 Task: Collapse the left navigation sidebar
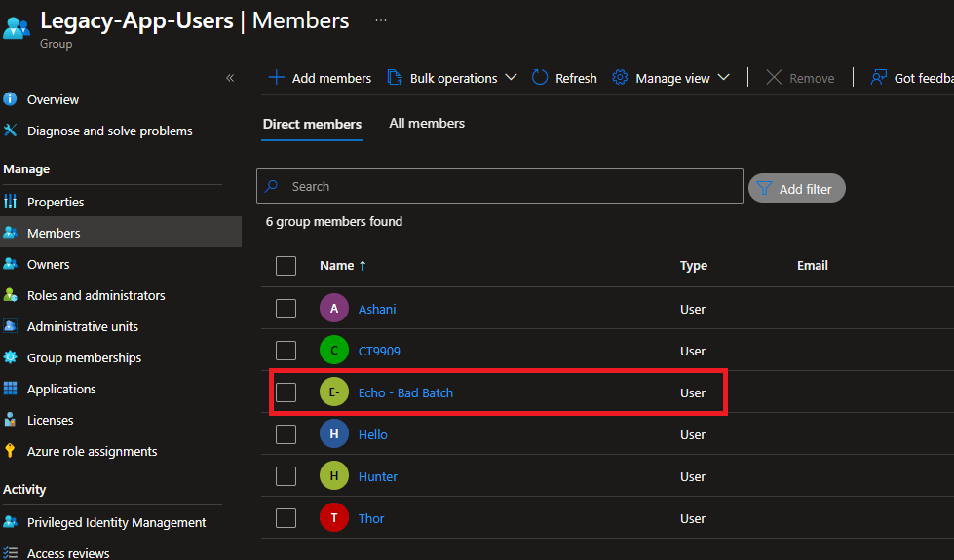tap(230, 78)
